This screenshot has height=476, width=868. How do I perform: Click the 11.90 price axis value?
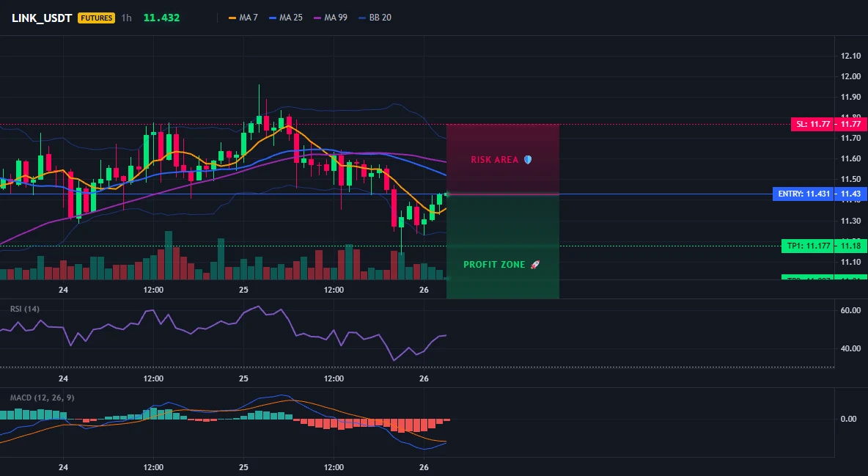click(x=851, y=97)
